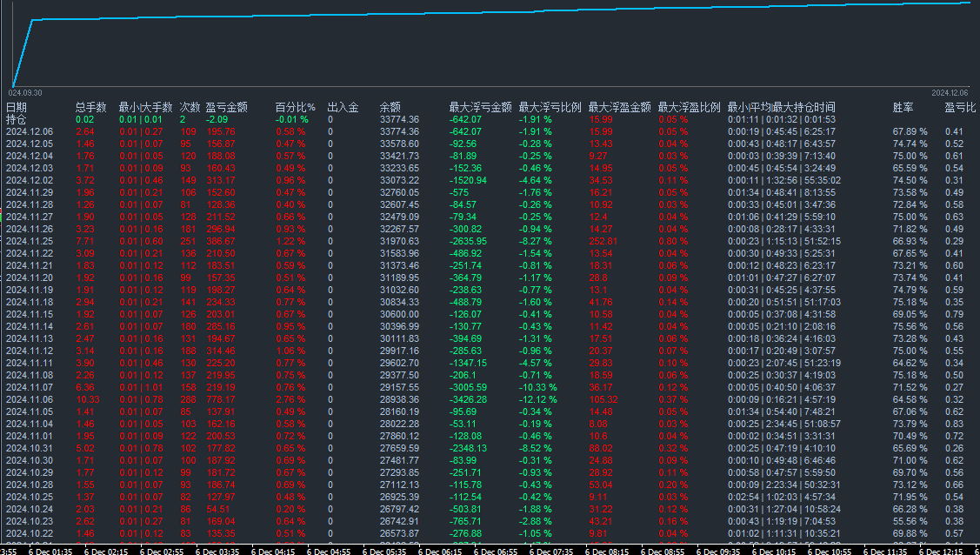Select the 2024.11.04 date row
Viewport: 980px width, 555px height.
[x=30, y=425]
